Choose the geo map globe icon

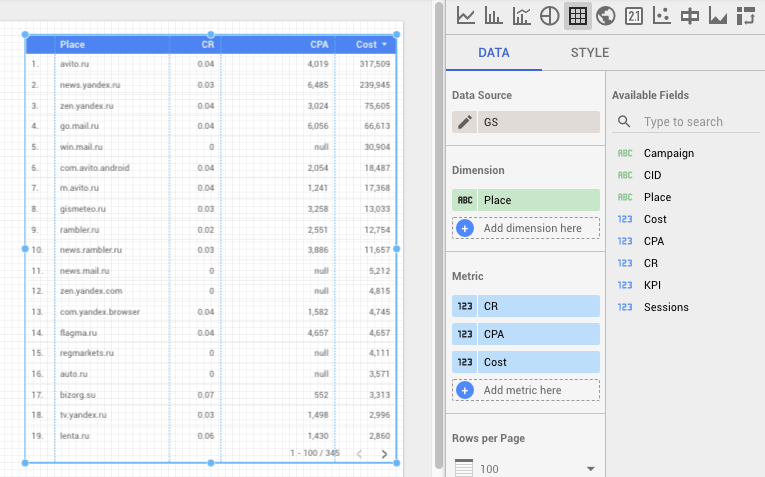605,15
